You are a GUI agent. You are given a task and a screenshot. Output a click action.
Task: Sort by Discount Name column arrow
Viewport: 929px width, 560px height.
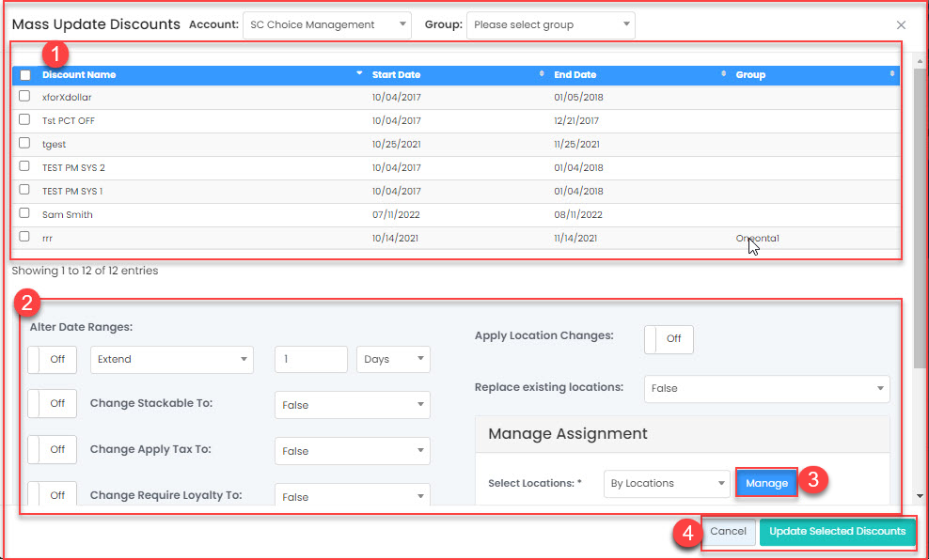click(x=359, y=74)
